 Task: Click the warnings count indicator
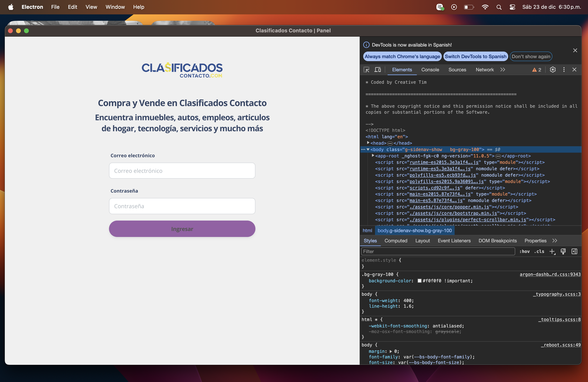(x=537, y=70)
